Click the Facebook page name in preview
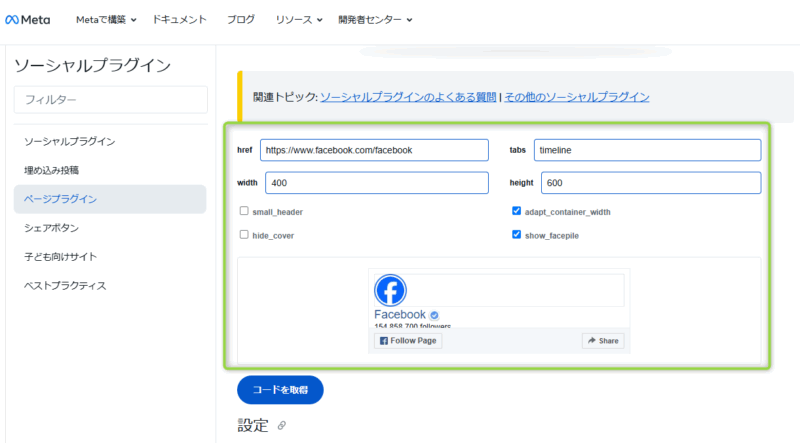This screenshot has width=800, height=443. [400, 314]
